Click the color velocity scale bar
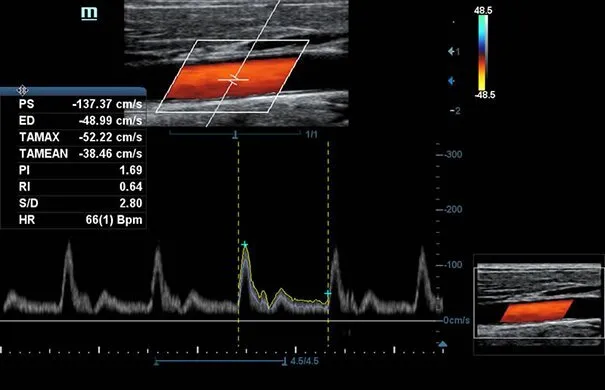 [x=483, y=53]
